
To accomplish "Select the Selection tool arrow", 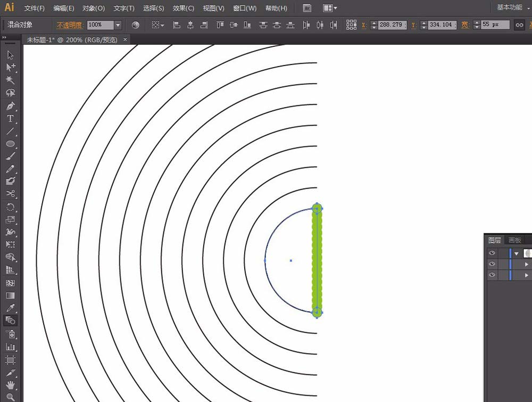I will pos(10,55).
